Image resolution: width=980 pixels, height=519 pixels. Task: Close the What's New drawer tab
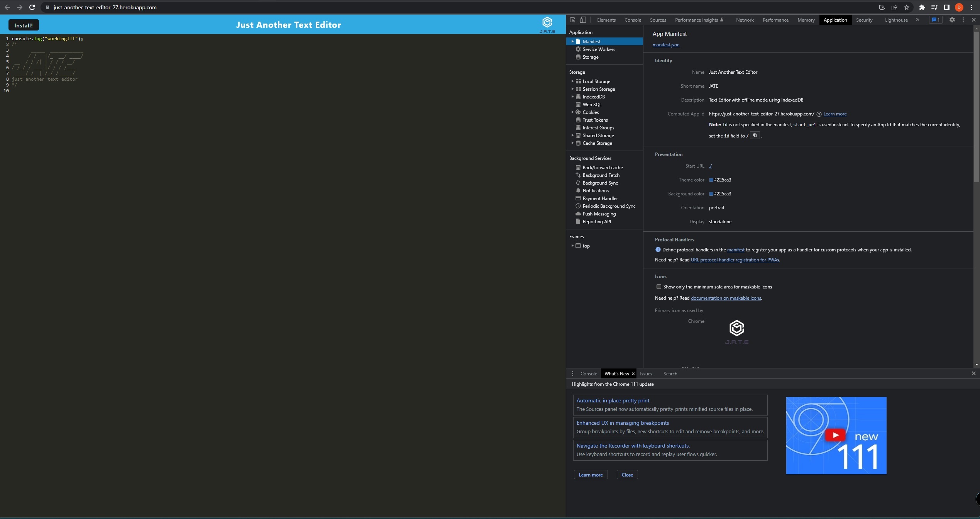pyautogui.click(x=633, y=374)
